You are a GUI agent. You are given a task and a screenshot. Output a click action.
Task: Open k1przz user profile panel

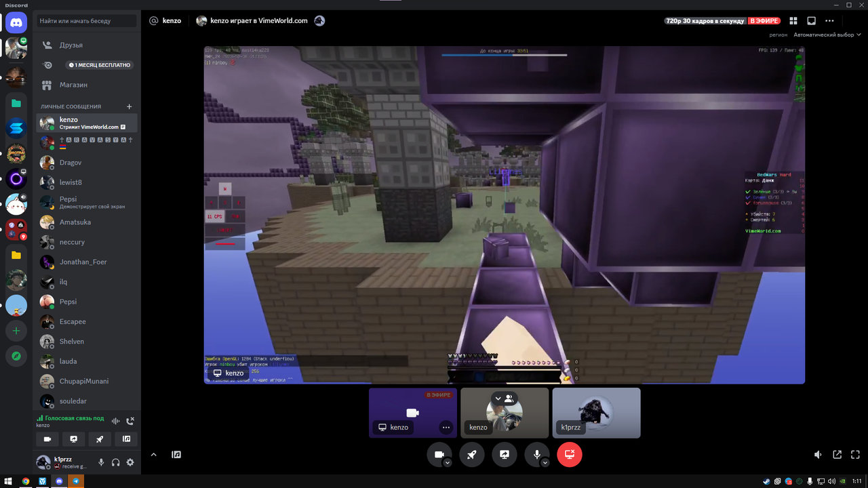pyautogui.click(x=62, y=462)
